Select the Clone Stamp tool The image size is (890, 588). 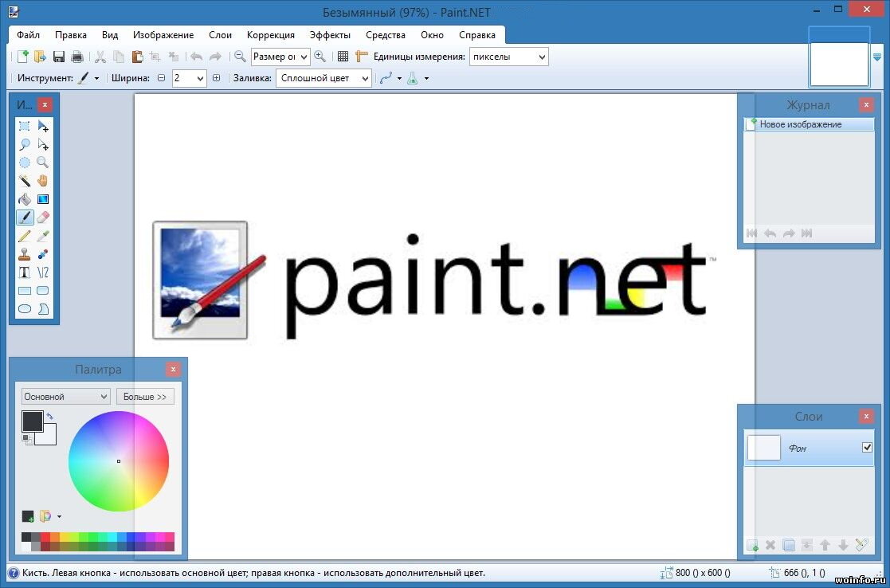(x=25, y=254)
